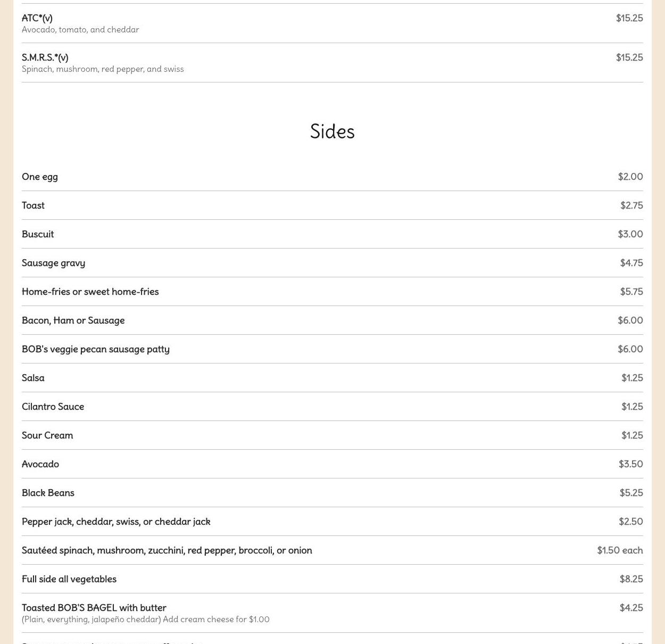Image resolution: width=665 pixels, height=644 pixels.
Task: Click the Toast side item
Action: click(33, 205)
